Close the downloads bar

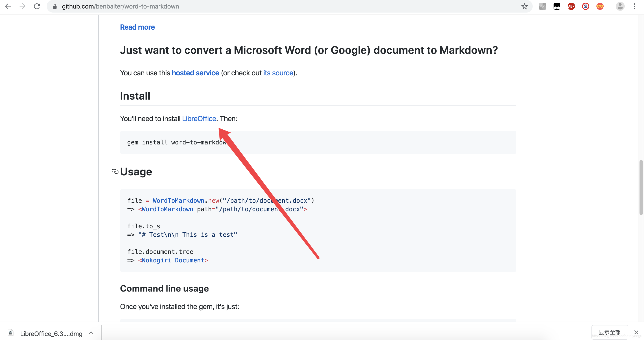coord(636,333)
